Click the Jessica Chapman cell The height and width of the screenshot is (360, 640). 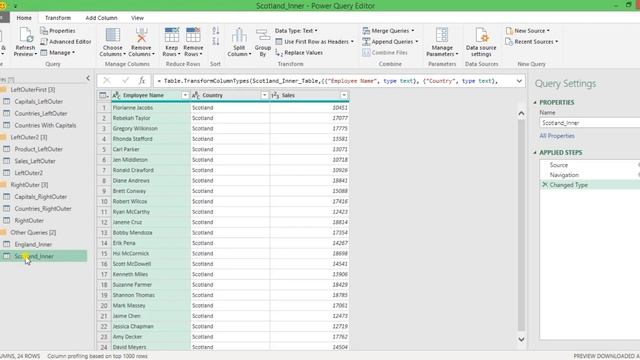[x=150, y=327]
